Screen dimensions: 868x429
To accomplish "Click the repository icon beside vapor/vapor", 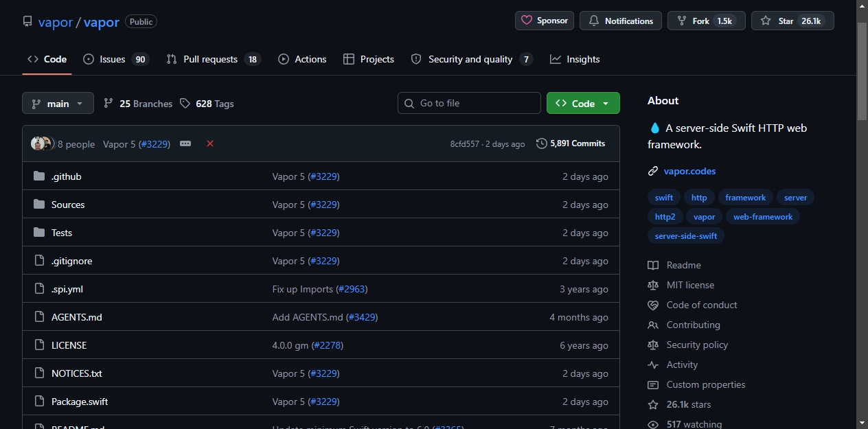I will [x=27, y=22].
